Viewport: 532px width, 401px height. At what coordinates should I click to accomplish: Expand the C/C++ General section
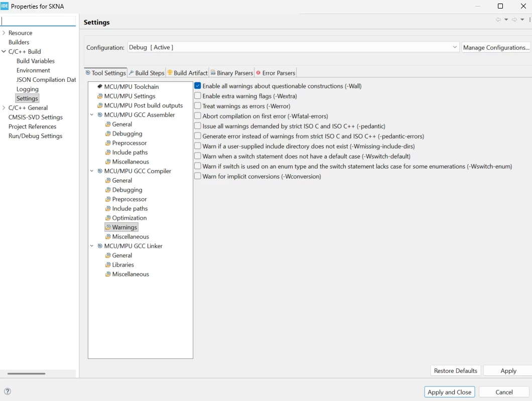coord(4,107)
